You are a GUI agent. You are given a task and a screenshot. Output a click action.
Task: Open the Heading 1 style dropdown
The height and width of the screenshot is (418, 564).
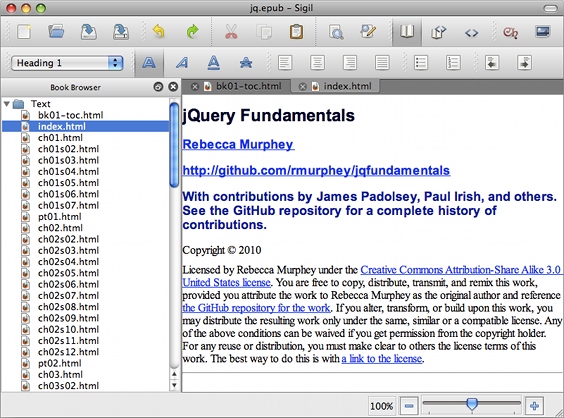coord(67,63)
